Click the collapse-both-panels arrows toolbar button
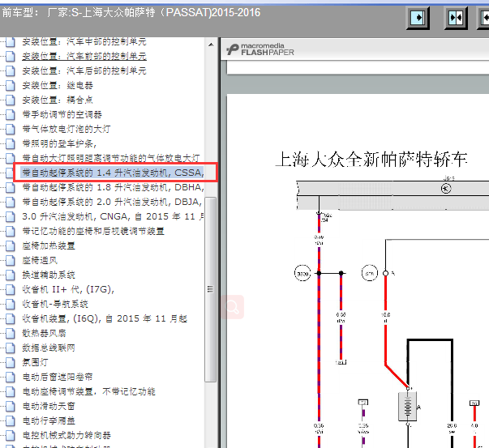This screenshot has height=448, width=489. (456, 18)
